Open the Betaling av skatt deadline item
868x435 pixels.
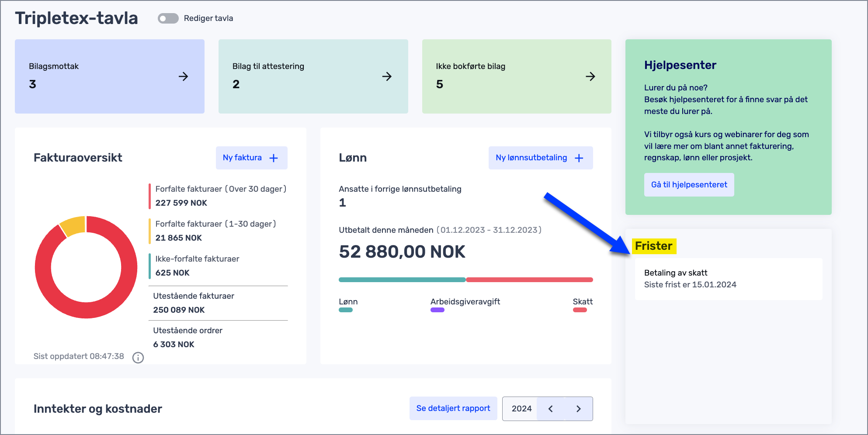coord(728,279)
